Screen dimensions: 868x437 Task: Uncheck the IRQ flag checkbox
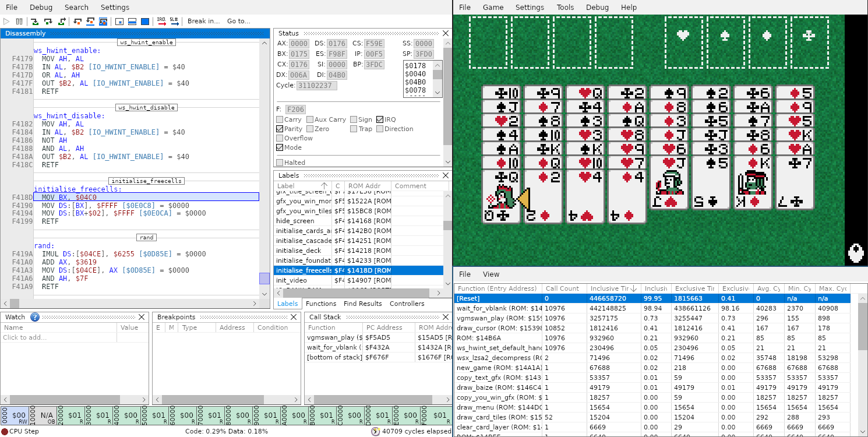coord(380,119)
